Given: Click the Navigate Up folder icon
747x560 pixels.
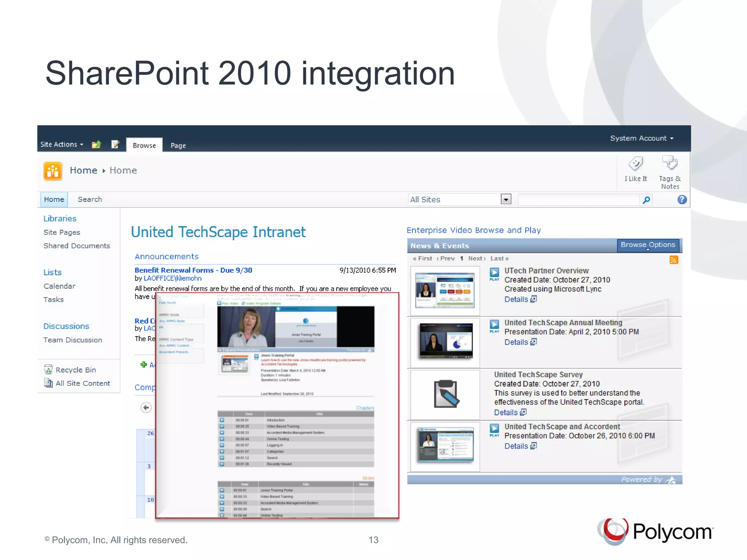Looking at the screenshot, I should pyautogui.click(x=96, y=144).
